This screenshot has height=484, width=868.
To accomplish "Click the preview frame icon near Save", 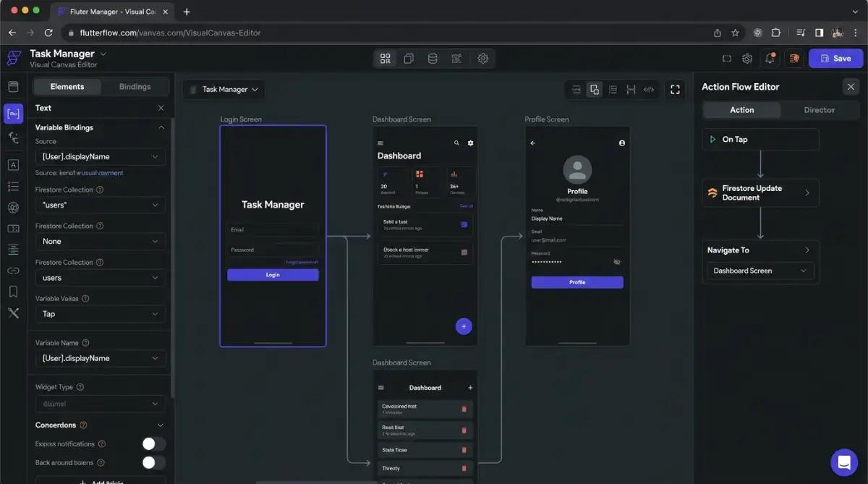I will [x=727, y=59].
